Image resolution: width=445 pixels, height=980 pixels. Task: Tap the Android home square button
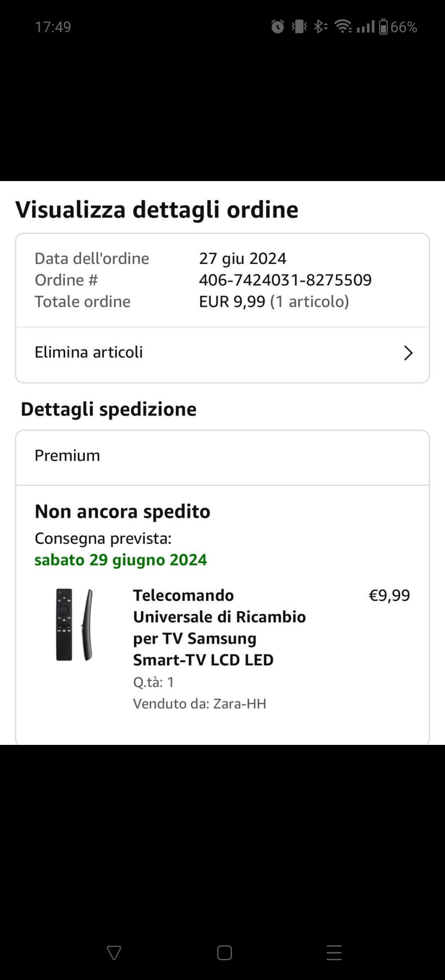(x=224, y=953)
